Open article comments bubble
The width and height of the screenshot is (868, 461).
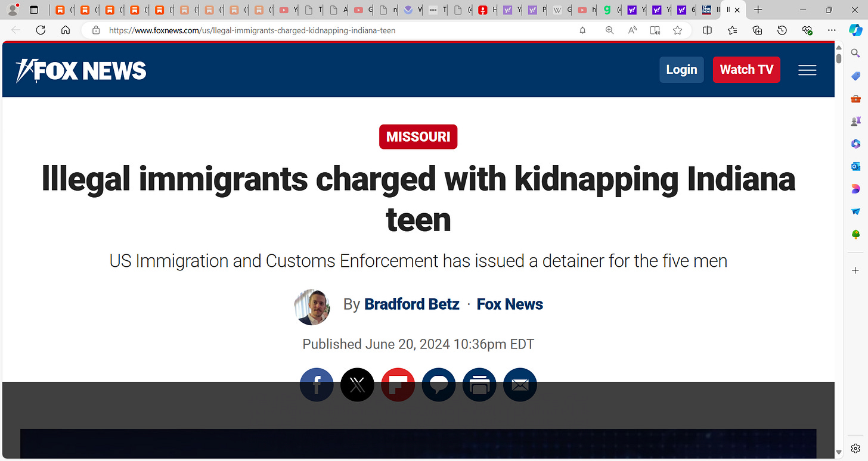point(439,385)
